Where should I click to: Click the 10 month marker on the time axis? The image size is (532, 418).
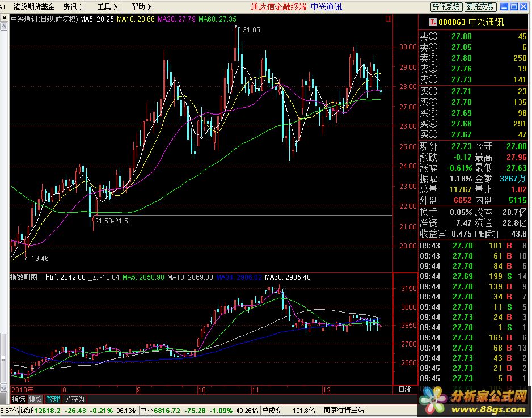pyautogui.click(x=201, y=390)
